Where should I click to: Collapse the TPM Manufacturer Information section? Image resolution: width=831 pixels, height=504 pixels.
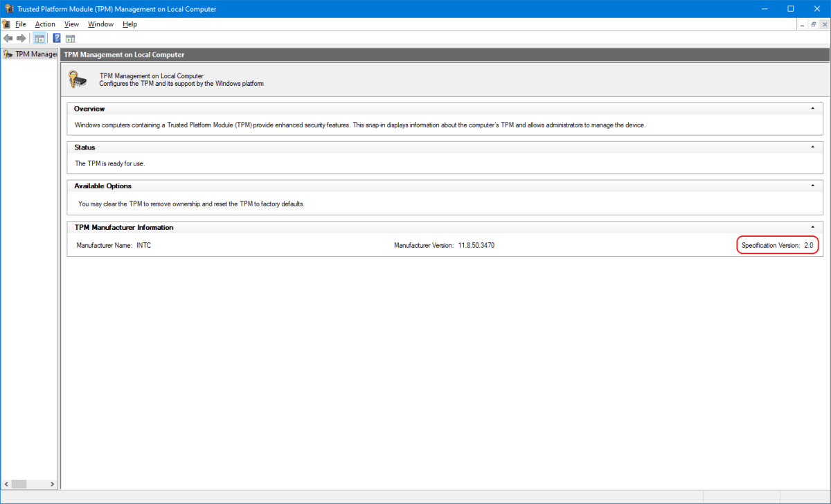pyautogui.click(x=812, y=227)
